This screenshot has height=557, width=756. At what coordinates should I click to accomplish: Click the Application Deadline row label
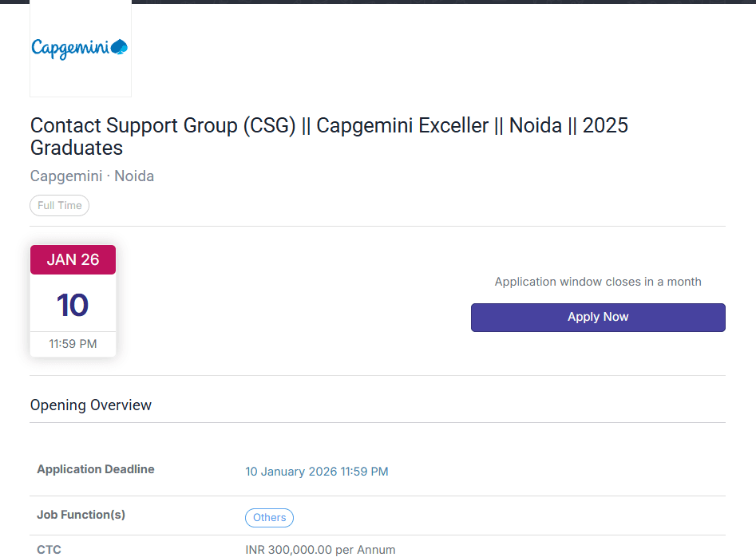(95, 469)
